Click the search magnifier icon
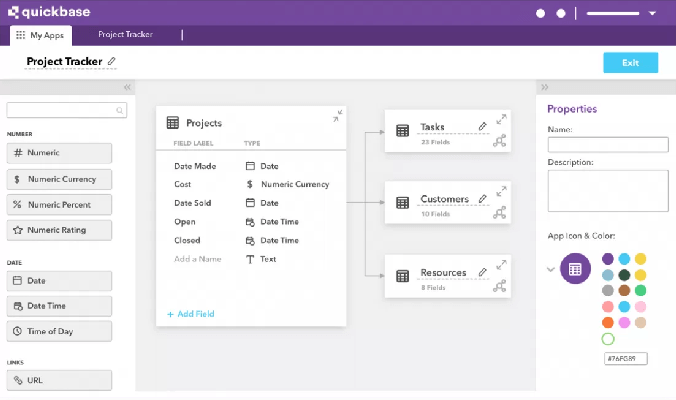Image resolution: width=676 pixels, height=400 pixels. click(x=119, y=111)
